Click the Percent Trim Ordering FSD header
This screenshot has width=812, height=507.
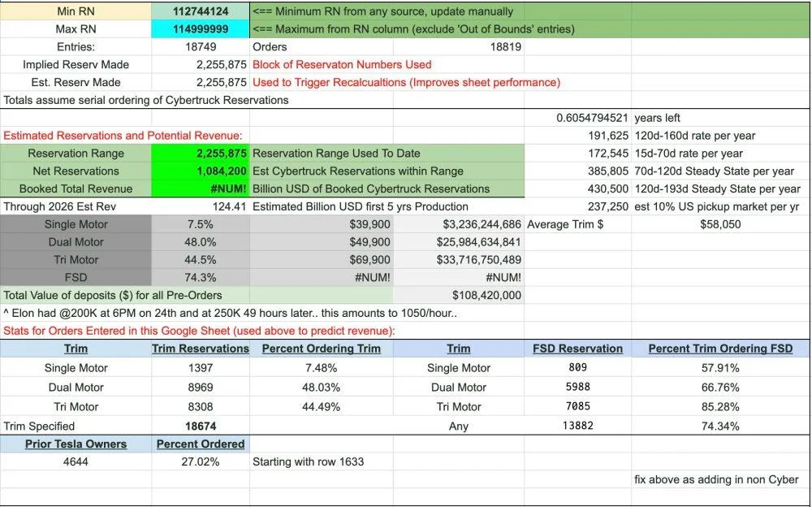(720, 349)
